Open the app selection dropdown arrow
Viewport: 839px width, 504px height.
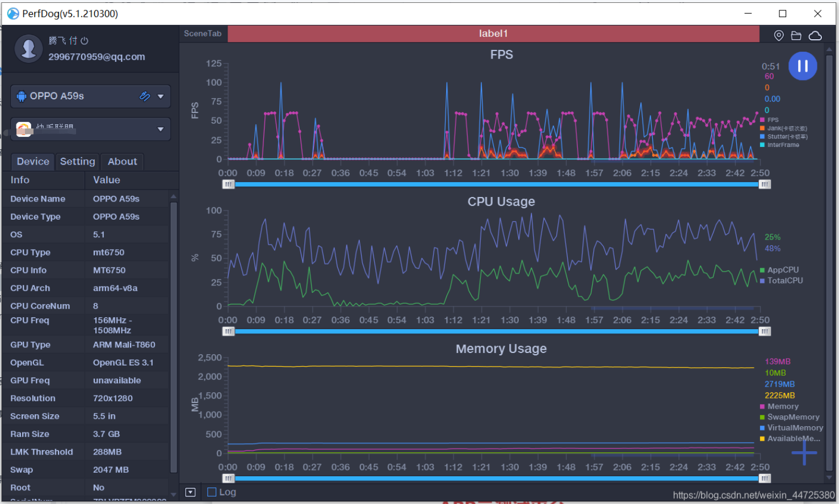(161, 129)
